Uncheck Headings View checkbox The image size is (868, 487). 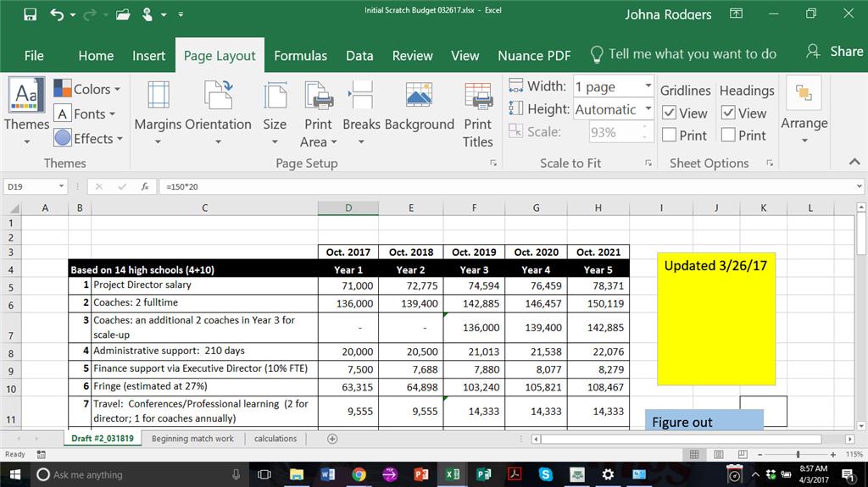728,113
